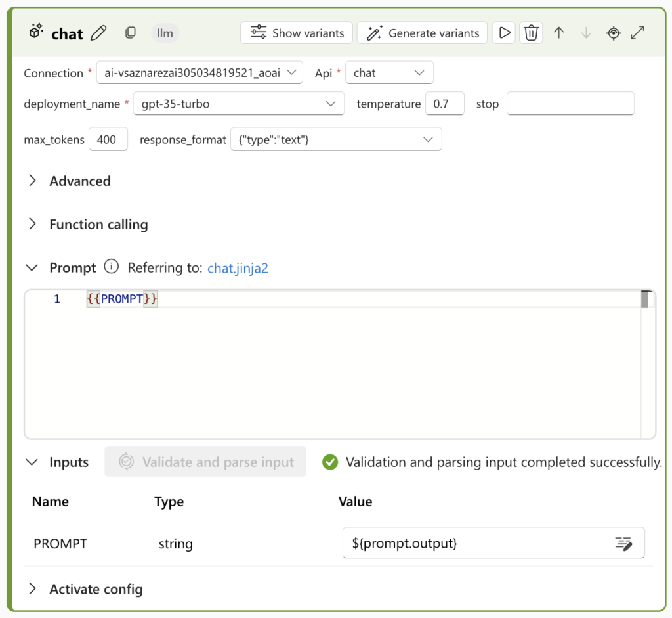Viewport: 672px width, 618px height.
Task: Expand the Function calling section
Action: click(x=31, y=224)
